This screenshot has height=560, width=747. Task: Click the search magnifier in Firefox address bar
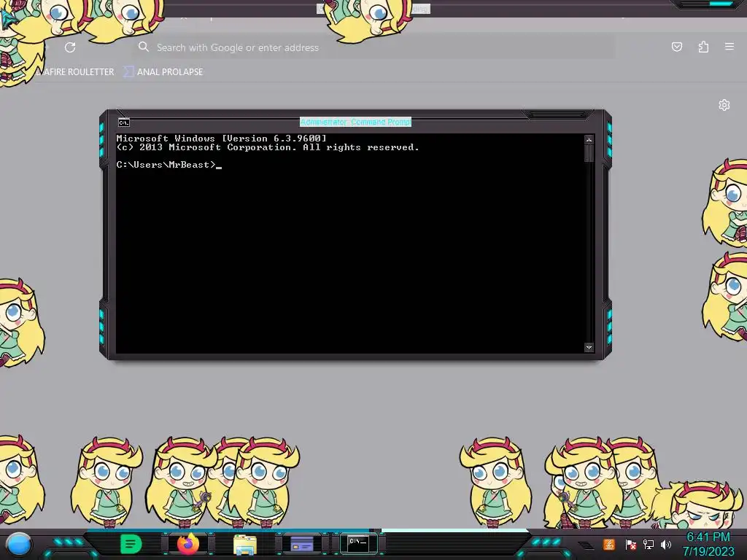pos(144,47)
